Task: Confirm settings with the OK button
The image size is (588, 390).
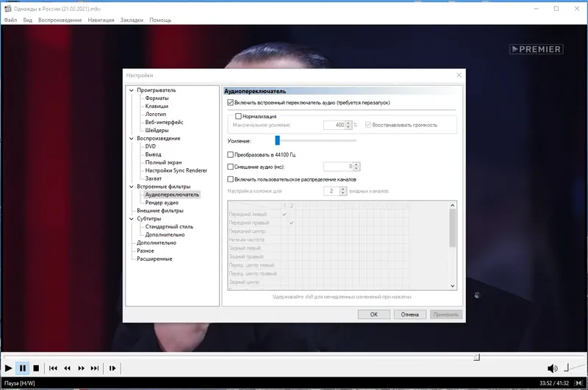Action: click(x=374, y=314)
